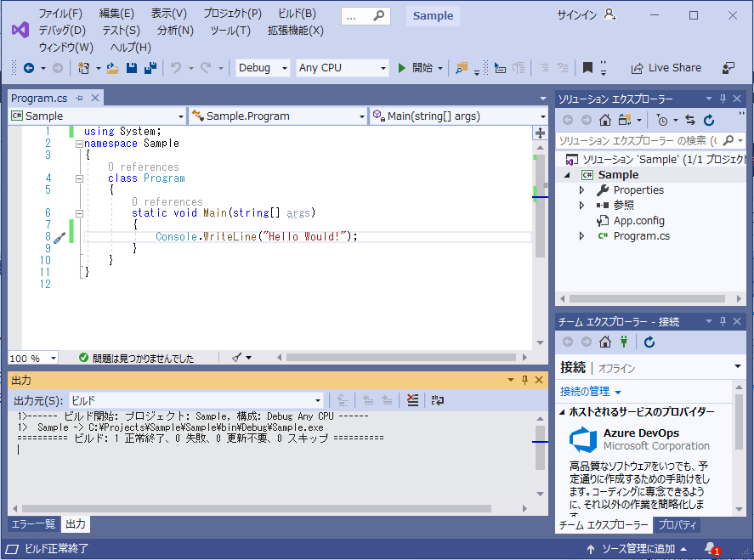Toggle auto-hide pin on the Output panel
Screen dimensions: 754x560
point(524,380)
